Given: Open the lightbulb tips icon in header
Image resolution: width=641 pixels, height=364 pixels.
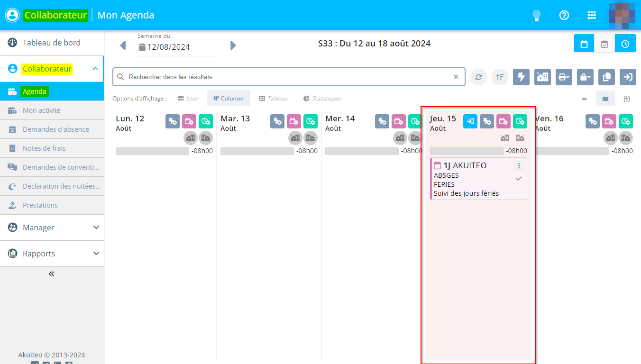Looking at the screenshot, I should tap(536, 15).
